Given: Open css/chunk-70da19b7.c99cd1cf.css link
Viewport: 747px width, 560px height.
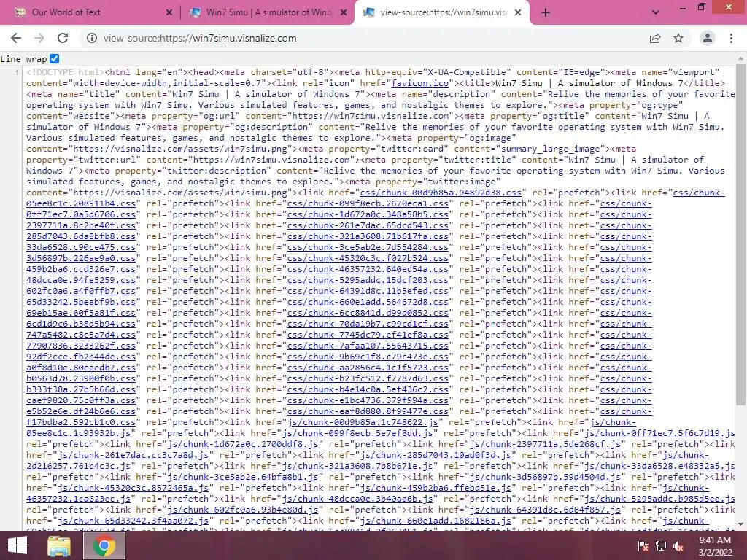Looking at the screenshot, I should coord(368,324).
